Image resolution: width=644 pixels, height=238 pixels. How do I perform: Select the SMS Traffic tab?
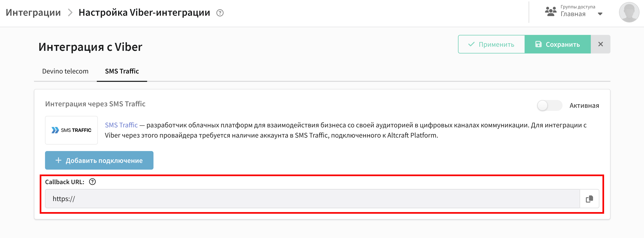[122, 71]
